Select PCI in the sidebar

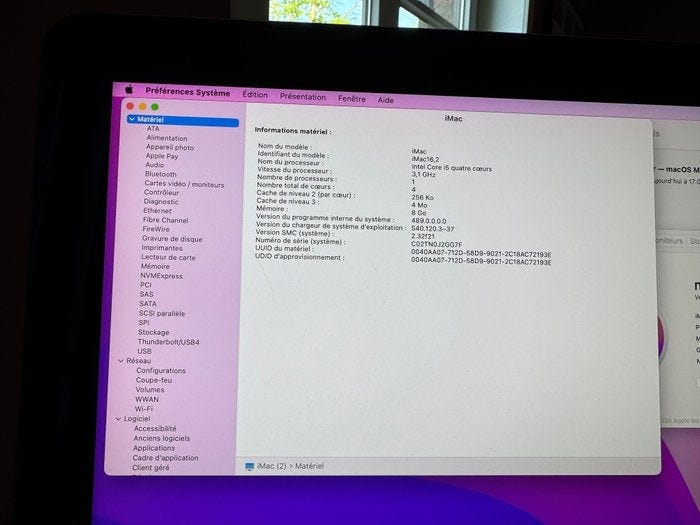[146, 285]
